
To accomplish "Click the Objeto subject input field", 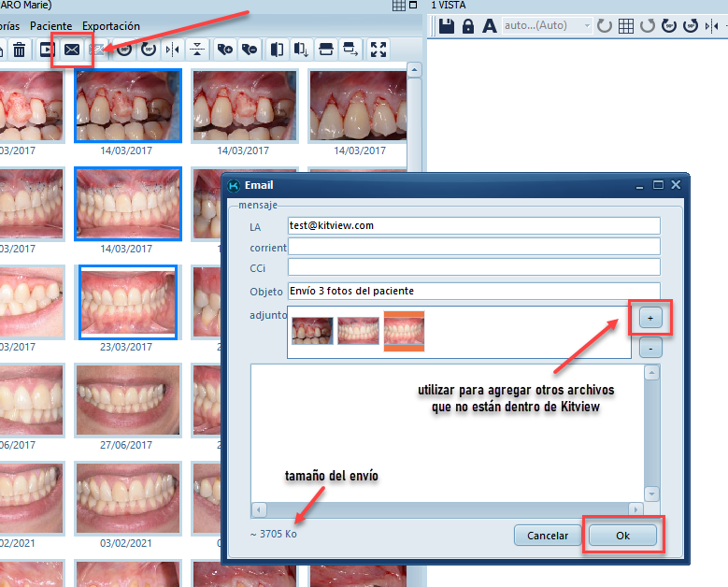I will [x=474, y=291].
